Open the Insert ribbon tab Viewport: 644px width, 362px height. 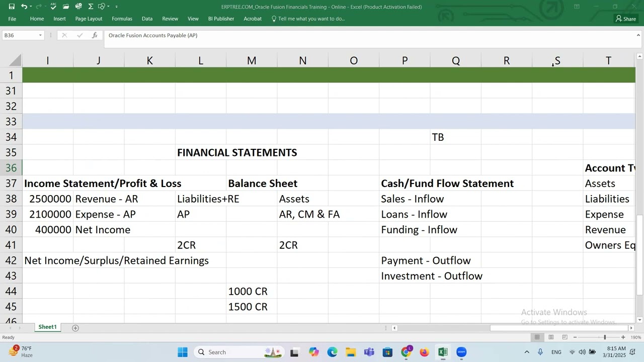59,19
